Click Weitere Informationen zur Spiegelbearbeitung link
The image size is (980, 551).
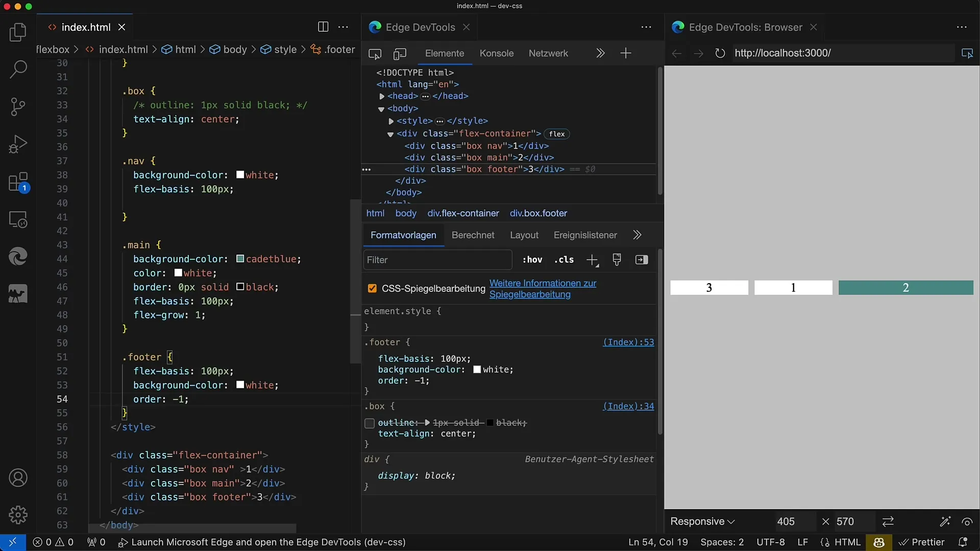pyautogui.click(x=543, y=288)
